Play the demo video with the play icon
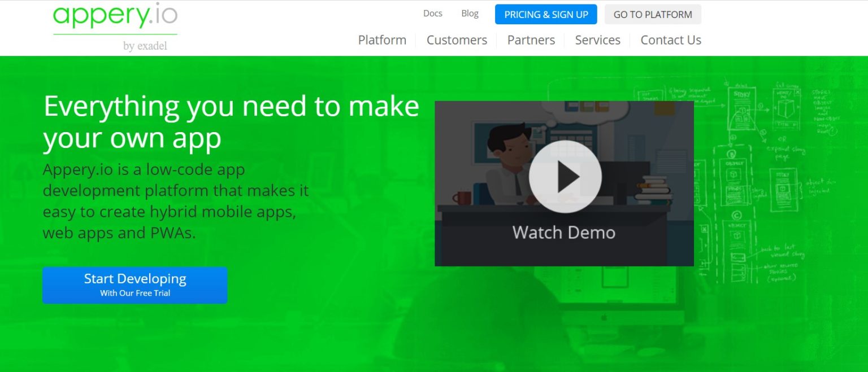The width and height of the screenshot is (868, 372). (565, 177)
